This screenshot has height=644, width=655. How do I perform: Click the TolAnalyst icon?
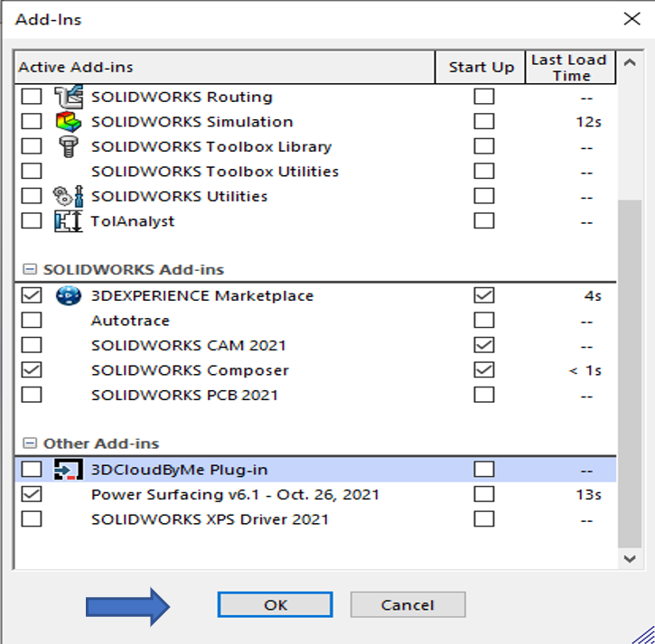[x=68, y=221]
